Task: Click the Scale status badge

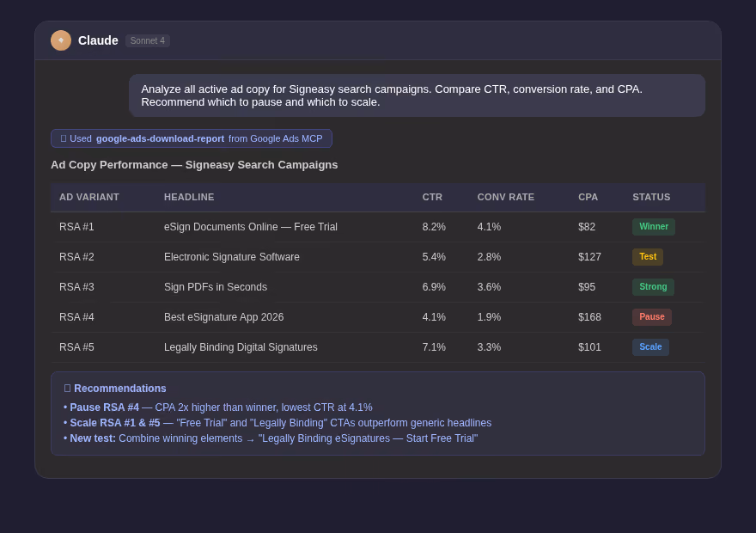Action: point(650,346)
